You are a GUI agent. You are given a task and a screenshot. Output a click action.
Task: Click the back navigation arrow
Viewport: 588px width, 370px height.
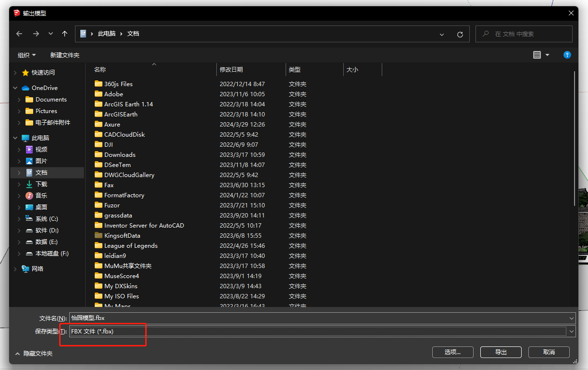19,34
